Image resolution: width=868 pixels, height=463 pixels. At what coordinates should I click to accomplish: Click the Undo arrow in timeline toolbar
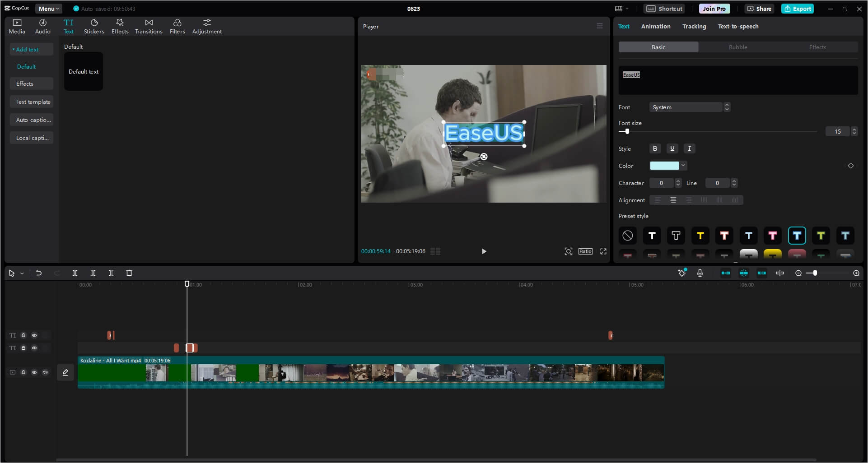[39, 273]
